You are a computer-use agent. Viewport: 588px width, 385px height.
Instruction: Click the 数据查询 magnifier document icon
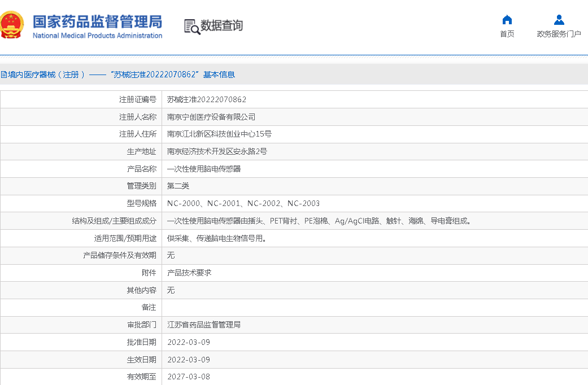click(191, 27)
